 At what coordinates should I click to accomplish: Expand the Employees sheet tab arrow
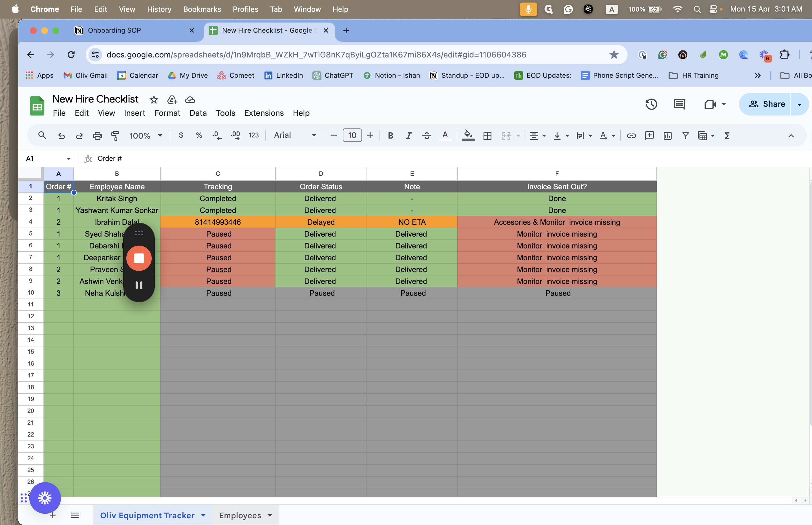(270, 515)
